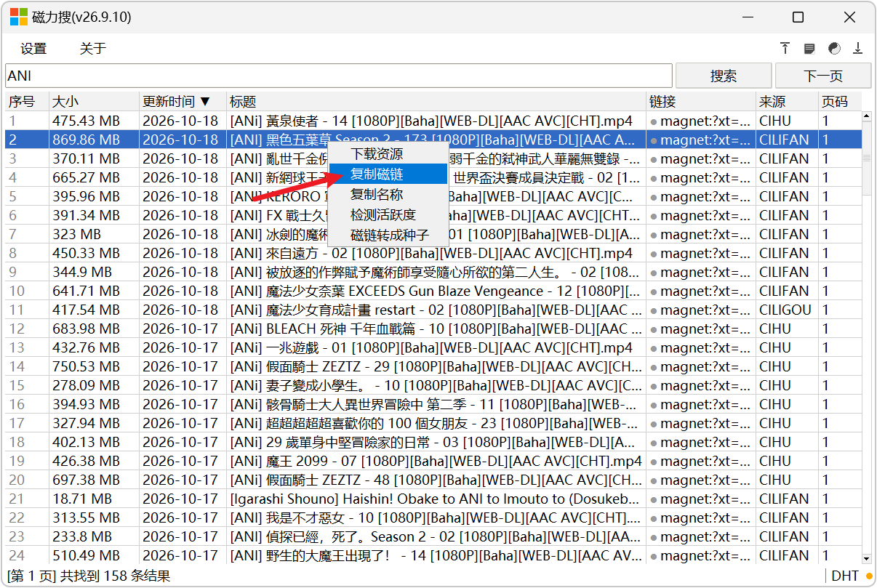Click scrollbar down arrow of results list
Image resolution: width=877 pixels, height=588 pixels.
866,558
